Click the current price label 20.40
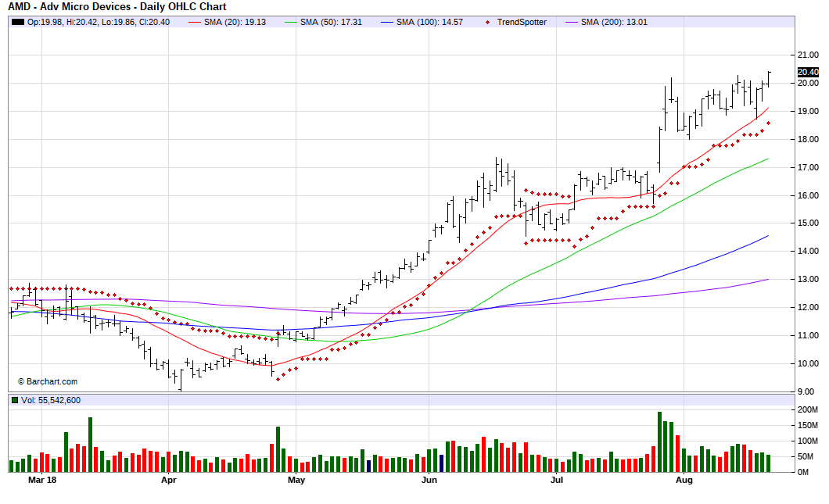 808,72
